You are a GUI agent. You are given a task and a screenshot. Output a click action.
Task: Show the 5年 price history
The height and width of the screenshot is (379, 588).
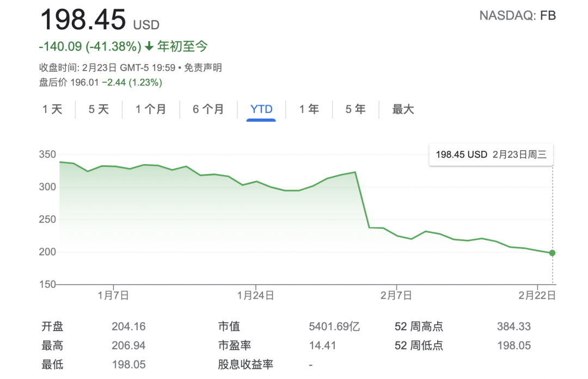pyautogui.click(x=356, y=109)
